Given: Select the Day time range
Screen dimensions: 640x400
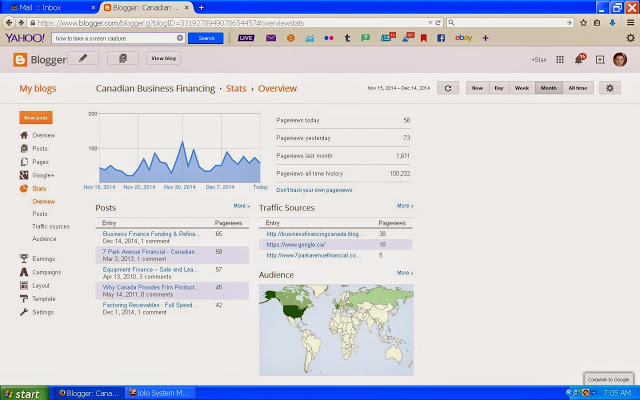Looking at the screenshot, I should pyautogui.click(x=499, y=88).
